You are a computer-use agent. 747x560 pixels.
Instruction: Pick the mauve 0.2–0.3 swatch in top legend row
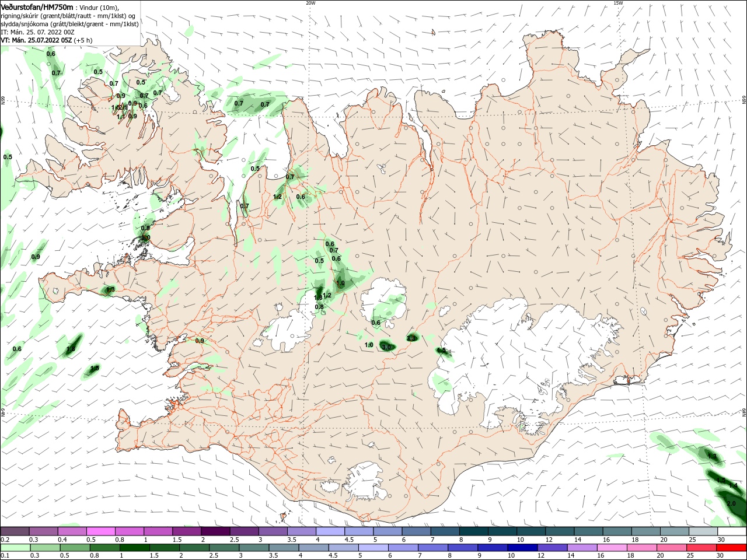pyautogui.click(x=15, y=531)
